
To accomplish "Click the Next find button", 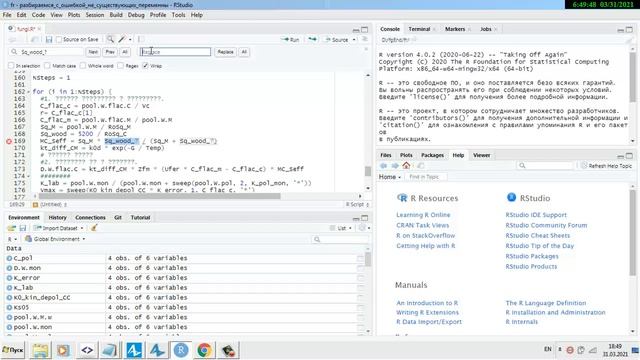I will [x=93, y=52].
